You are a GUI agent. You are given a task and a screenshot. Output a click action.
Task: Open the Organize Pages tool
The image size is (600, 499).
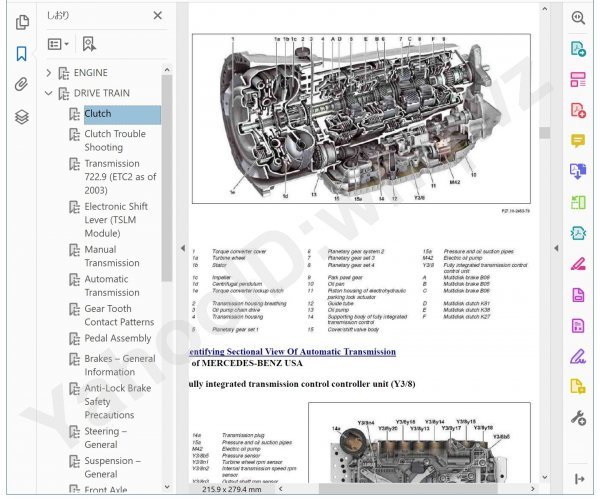pyautogui.click(x=578, y=79)
